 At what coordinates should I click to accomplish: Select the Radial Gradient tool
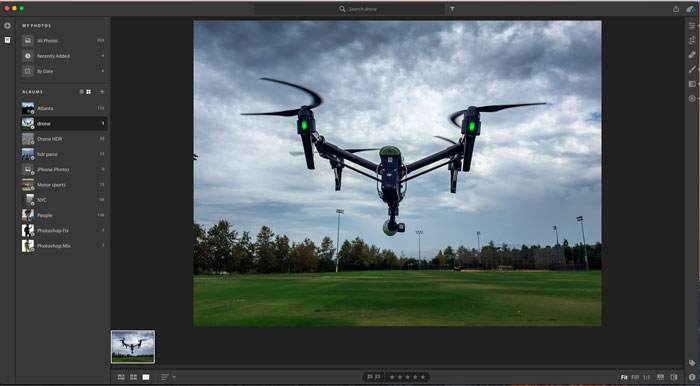click(692, 98)
